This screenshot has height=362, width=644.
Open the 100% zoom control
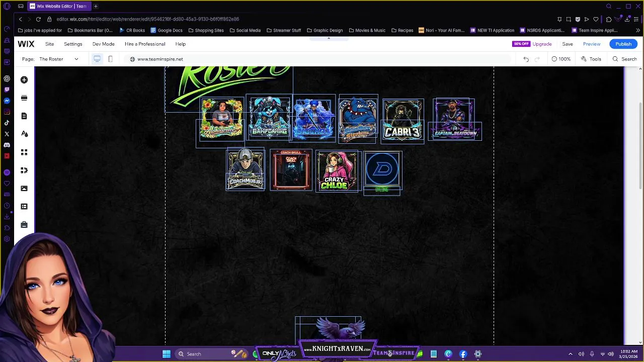tap(561, 59)
